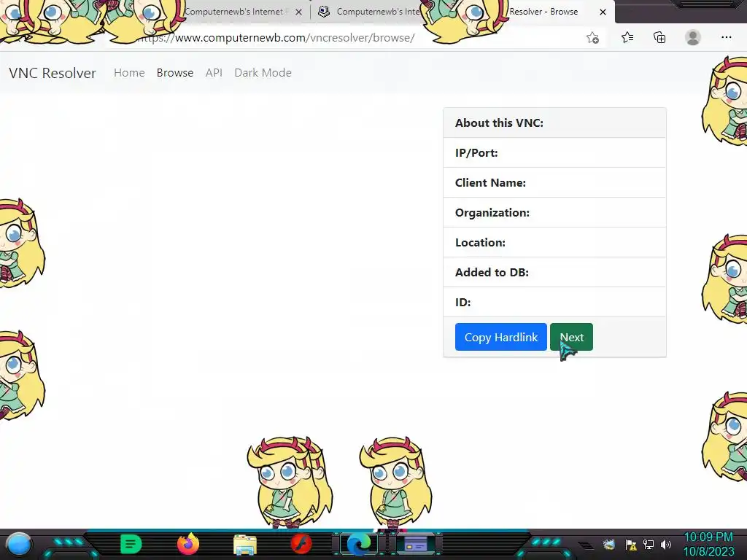Screen dimensions: 747x560
Task: Click the Action Center flag tray icon
Action: (631, 544)
